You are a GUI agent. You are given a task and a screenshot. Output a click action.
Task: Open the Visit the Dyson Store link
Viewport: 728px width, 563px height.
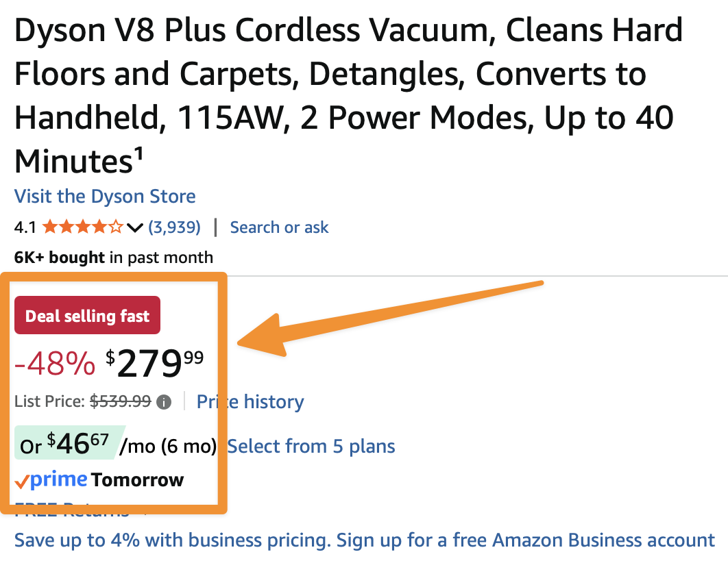105,197
